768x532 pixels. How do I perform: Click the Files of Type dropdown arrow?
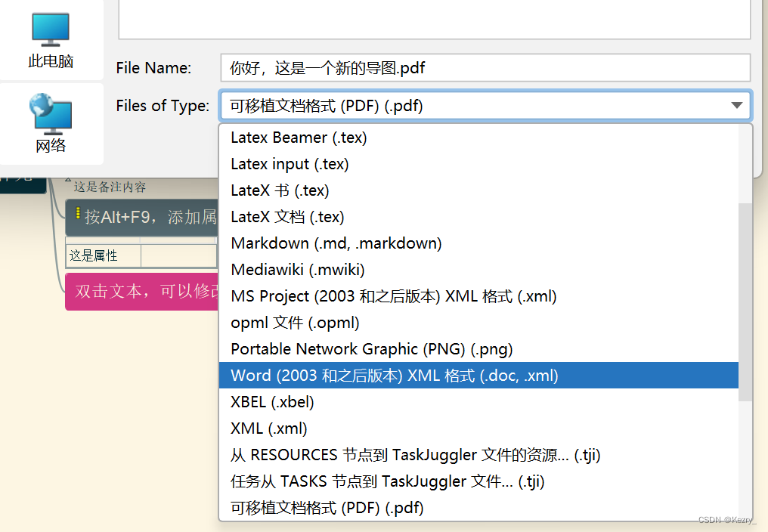736,105
